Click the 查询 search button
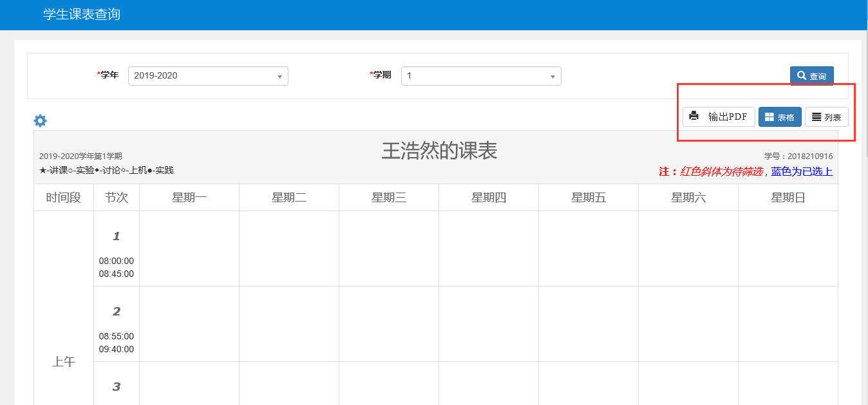The width and height of the screenshot is (868, 405). tap(811, 76)
